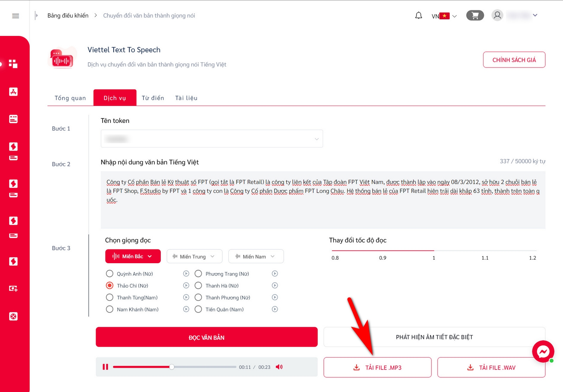Screen dimensions: 563x392
Task: Open the dashboard grid icon in the sidebar
Action: (x=13, y=64)
